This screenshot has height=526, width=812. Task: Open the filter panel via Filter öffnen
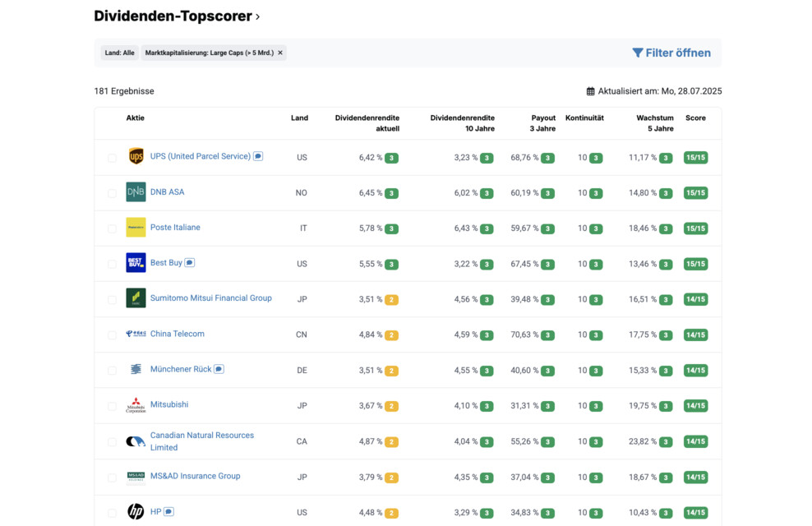pyautogui.click(x=671, y=53)
